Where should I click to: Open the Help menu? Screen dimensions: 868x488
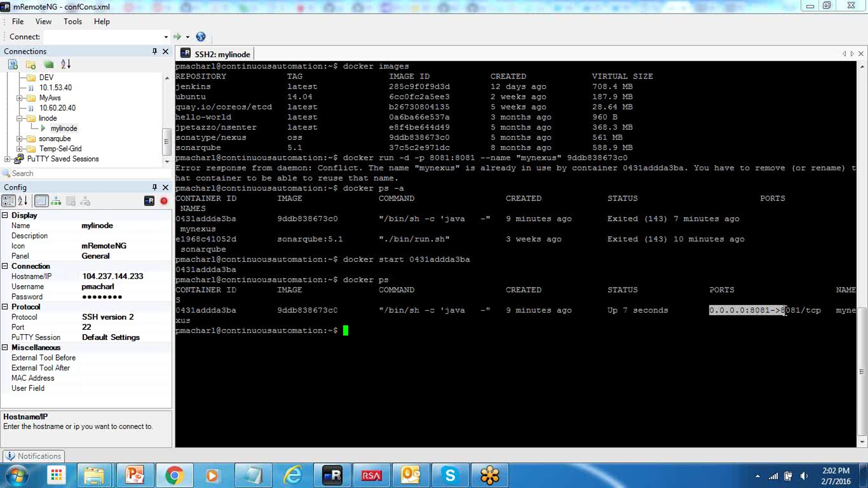tap(102, 22)
